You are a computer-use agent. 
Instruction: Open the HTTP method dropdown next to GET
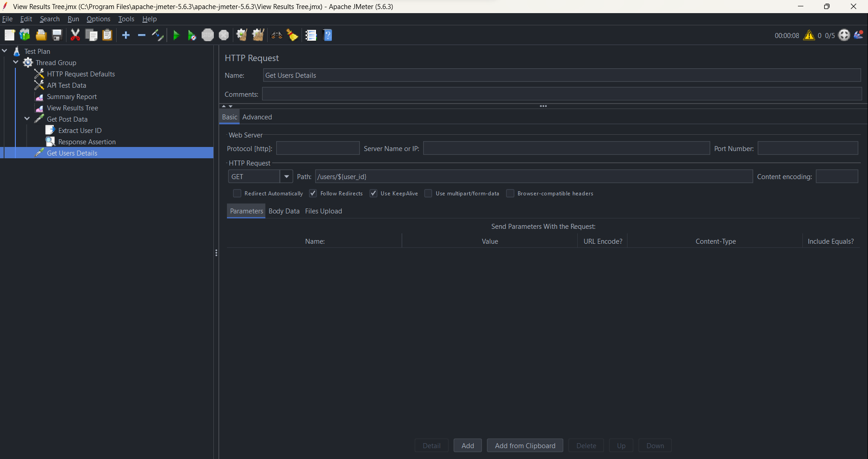(287, 176)
